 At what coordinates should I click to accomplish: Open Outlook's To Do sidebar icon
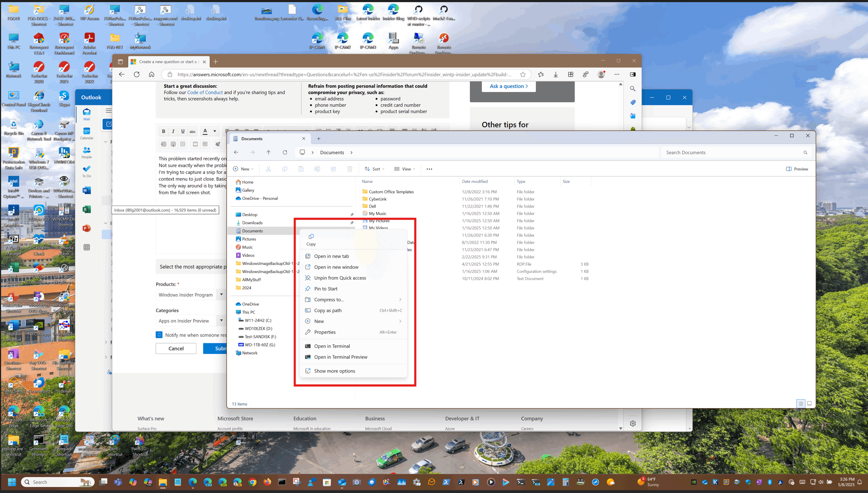[87, 172]
